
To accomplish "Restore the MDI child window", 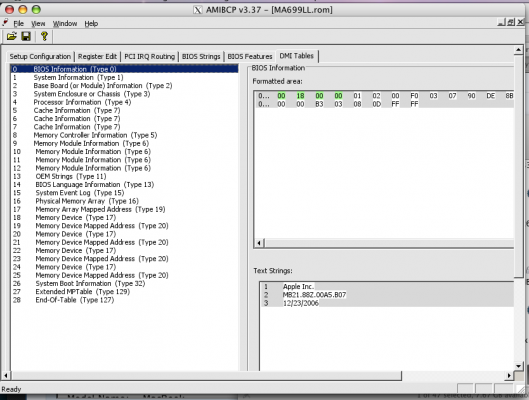I will click(x=511, y=23).
